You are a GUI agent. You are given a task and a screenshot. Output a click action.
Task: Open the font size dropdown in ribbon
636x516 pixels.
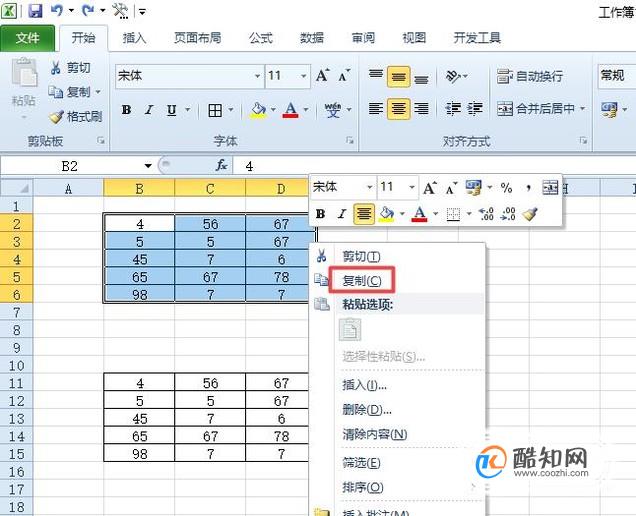(x=303, y=76)
